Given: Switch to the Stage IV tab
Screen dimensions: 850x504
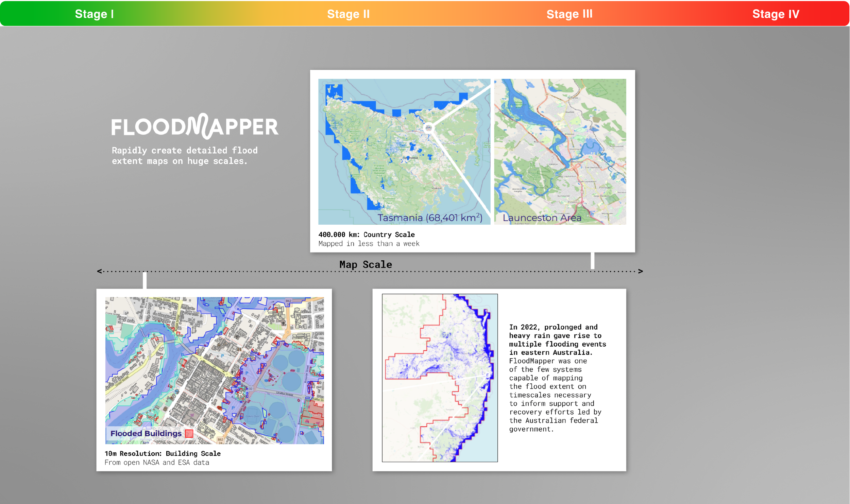Looking at the screenshot, I should coord(776,14).
